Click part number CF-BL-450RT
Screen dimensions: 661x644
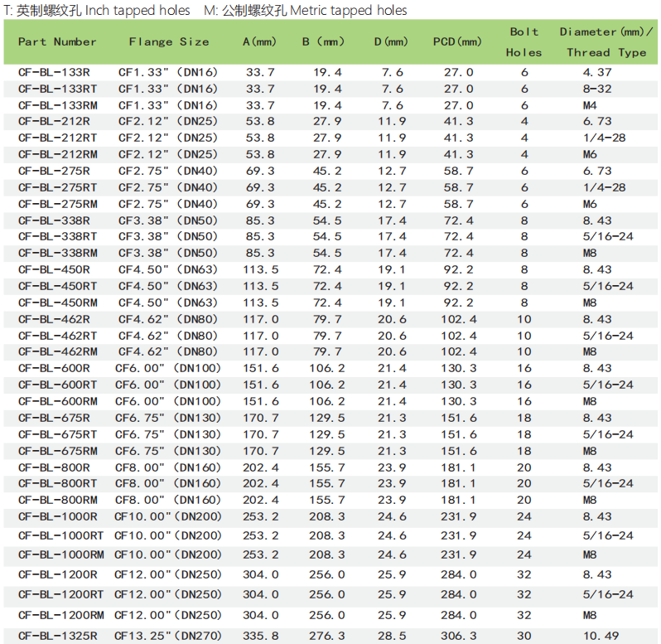(57, 286)
